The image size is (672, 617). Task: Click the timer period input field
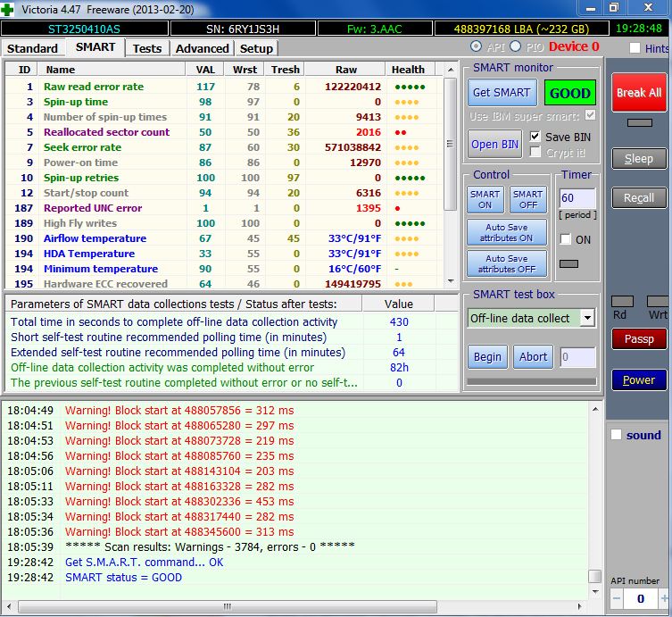(577, 197)
